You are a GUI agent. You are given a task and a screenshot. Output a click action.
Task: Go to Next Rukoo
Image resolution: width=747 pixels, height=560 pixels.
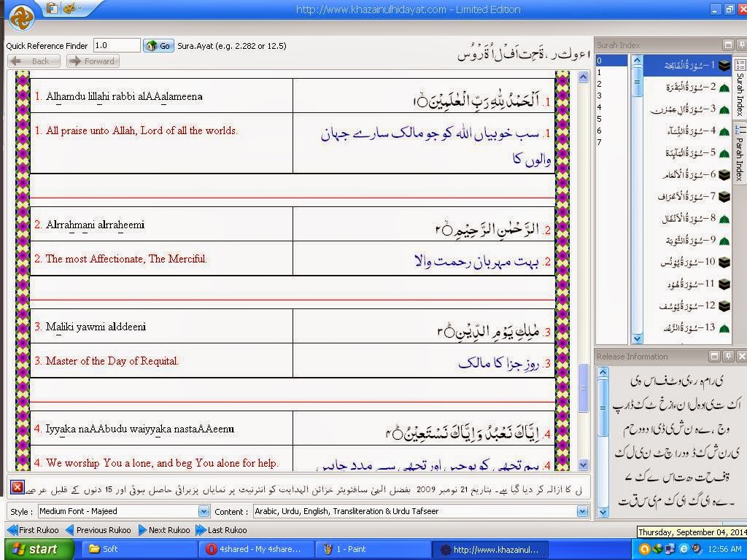coord(164,530)
